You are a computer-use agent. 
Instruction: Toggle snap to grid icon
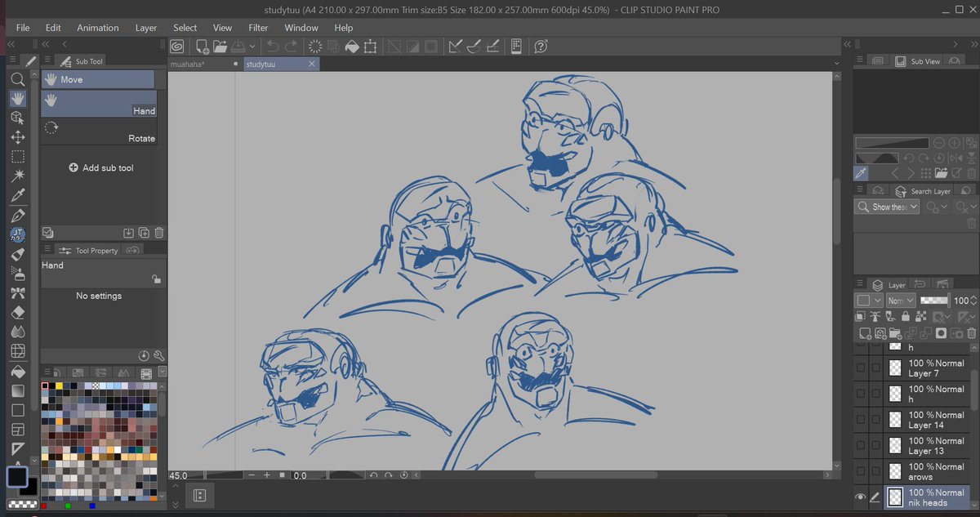(x=493, y=47)
